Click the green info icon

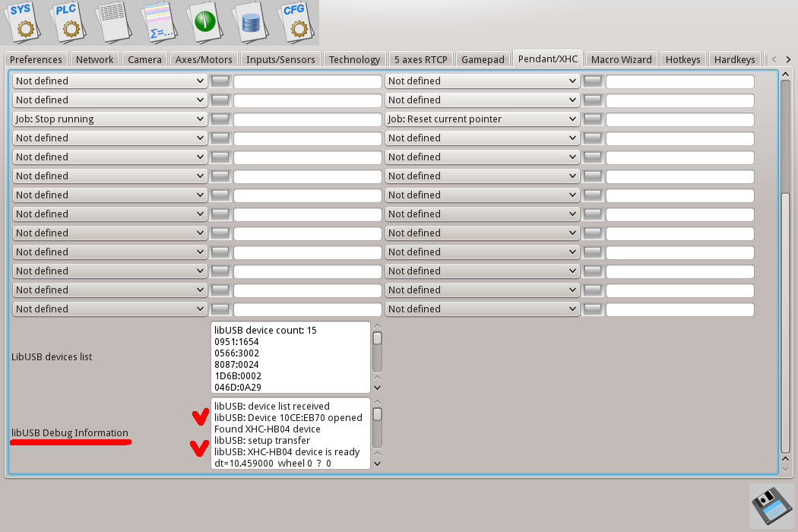[x=204, y=21]
